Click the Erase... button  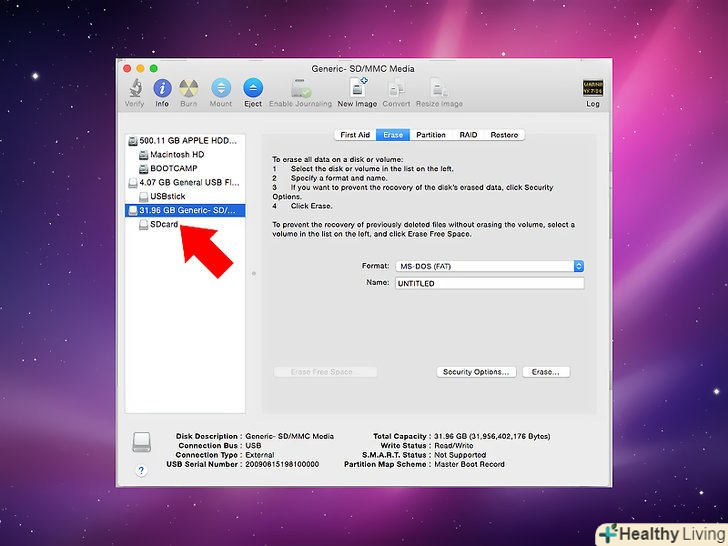(x=546, y=372)
